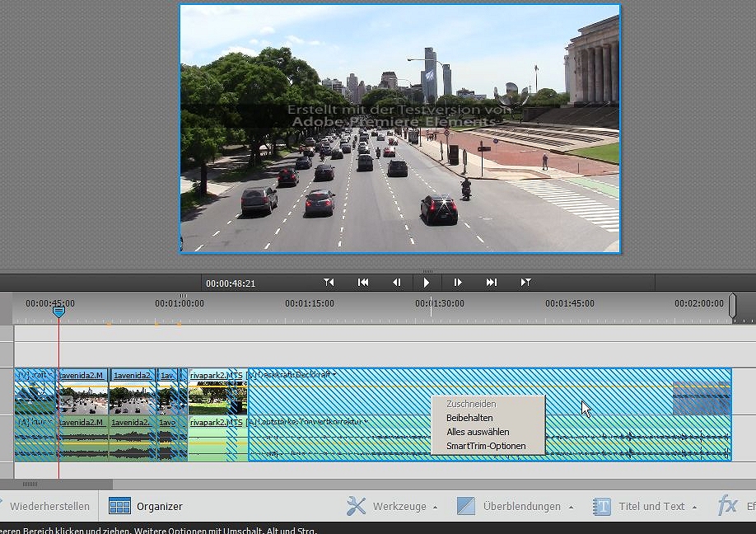Click the horizontal timeline scrollbar thumb
Image resolution: width=756 pixels, height=534 pixels.
tap(56, 484)
